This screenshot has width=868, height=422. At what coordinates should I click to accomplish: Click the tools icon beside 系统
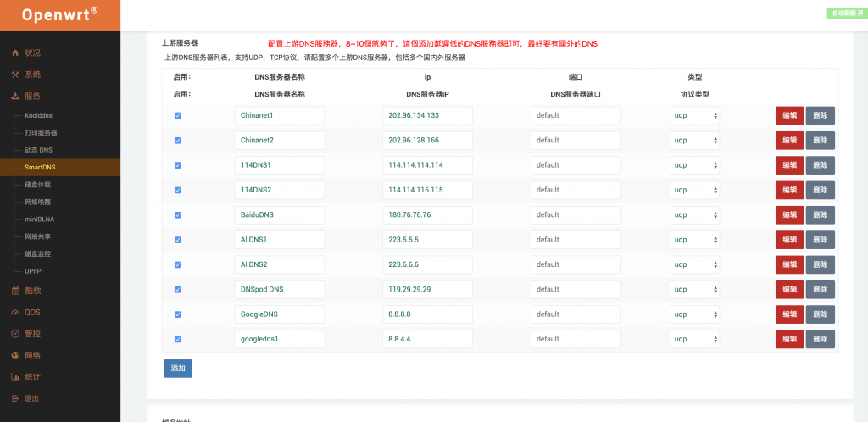click(x=15, y=75)
